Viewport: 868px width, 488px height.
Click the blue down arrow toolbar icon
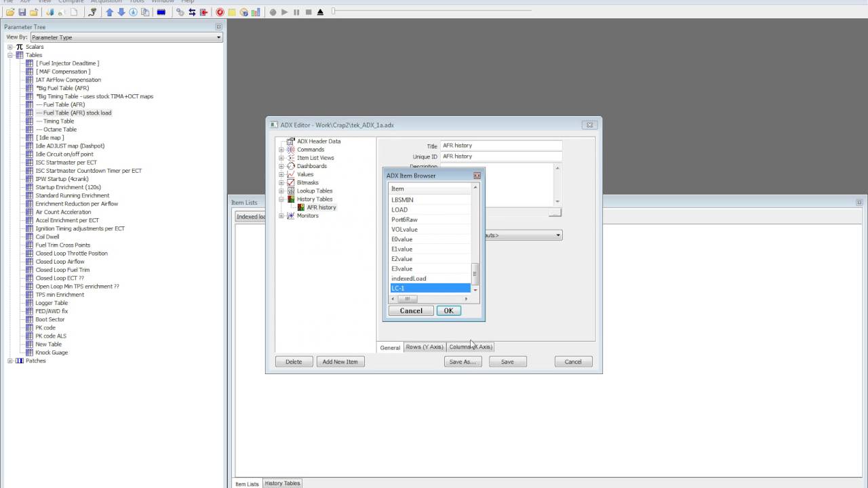[x=121, y=12]
